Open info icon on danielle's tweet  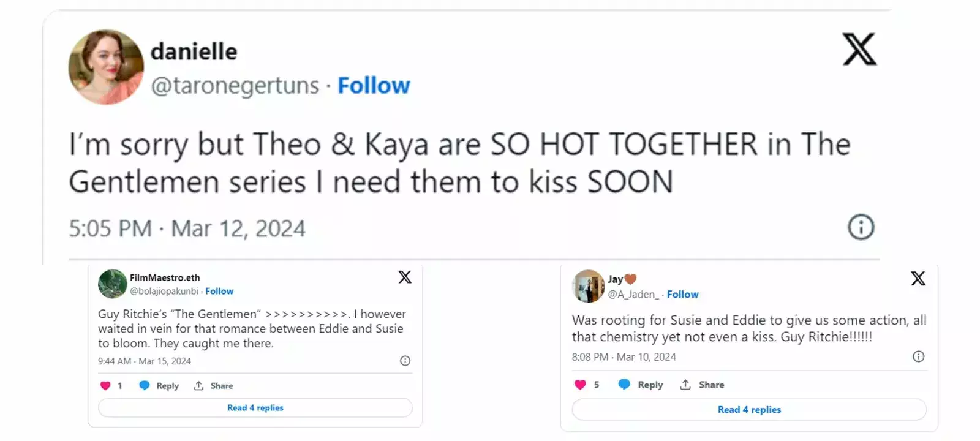point(861,227)
